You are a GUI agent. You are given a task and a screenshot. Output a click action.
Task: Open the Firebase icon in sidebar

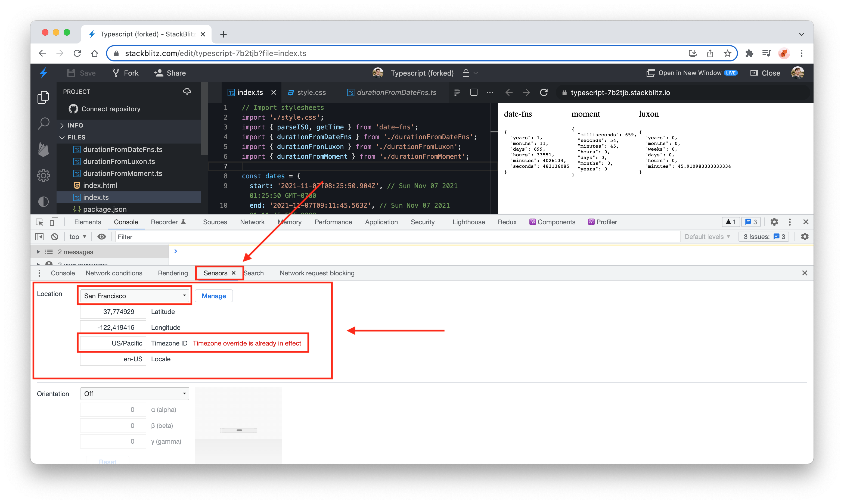pyautogui.click(x=44, y=150)
